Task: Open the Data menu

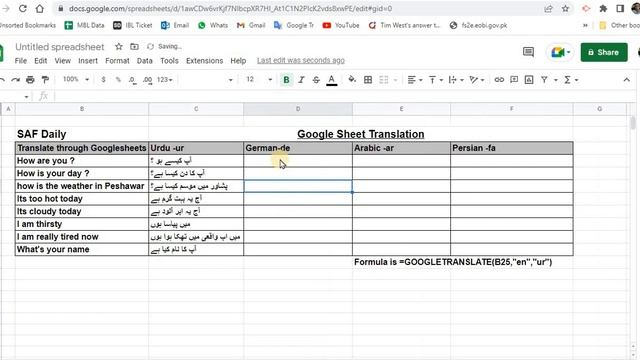Action: (x=144, y=61)
